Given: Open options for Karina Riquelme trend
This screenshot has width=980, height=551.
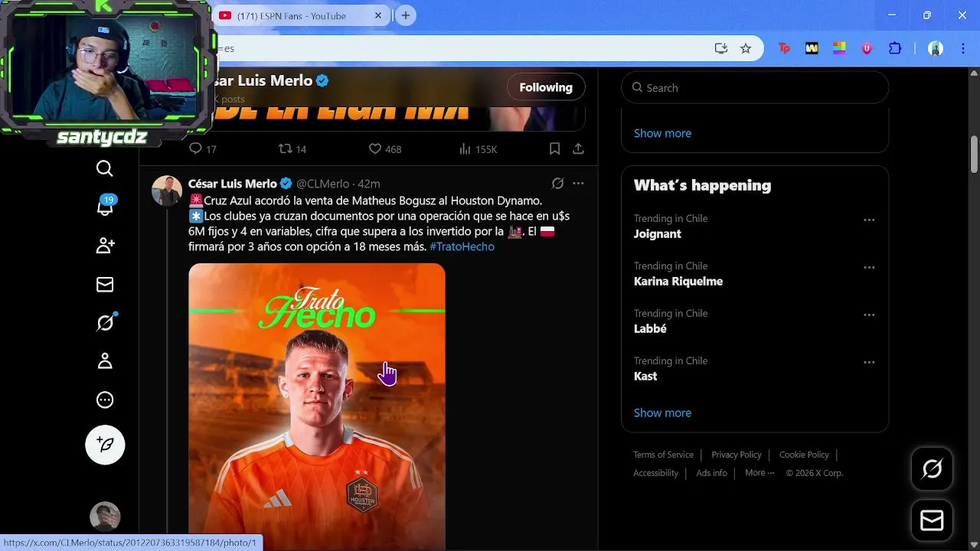Looking at the screenshot, I should pyautogui.click(x=869, y=267).
